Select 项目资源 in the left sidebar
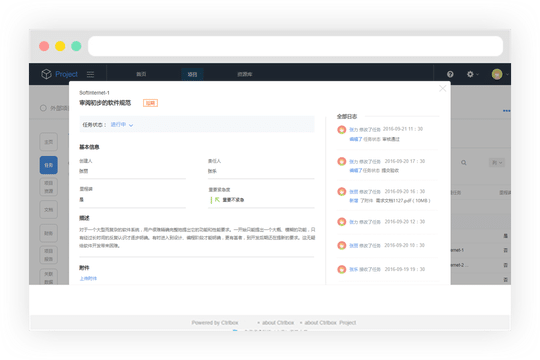This screenshot has height=360, width=540. [49, 187]
